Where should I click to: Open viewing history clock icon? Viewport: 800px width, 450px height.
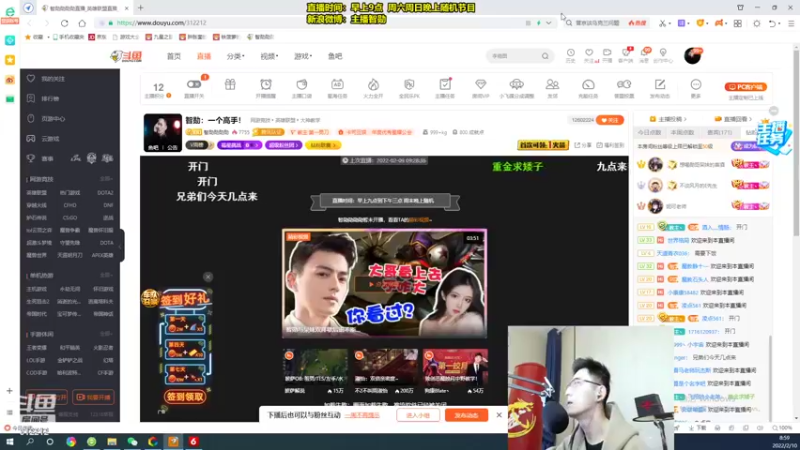[570, 55]
